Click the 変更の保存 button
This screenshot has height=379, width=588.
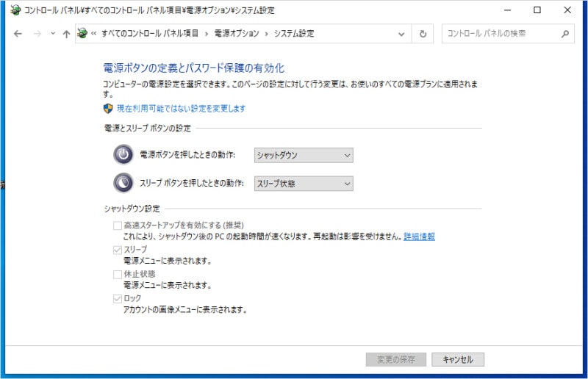click(396, 359)
